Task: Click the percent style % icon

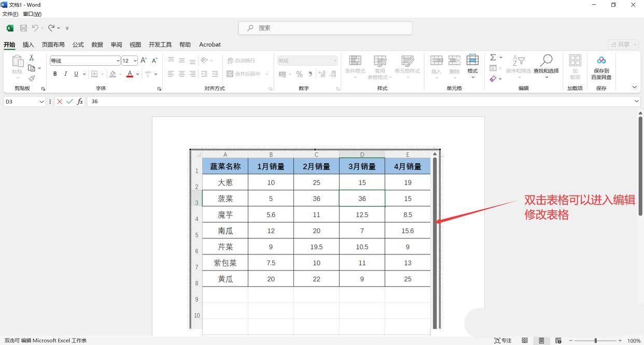Action: (x=299, y=74)
